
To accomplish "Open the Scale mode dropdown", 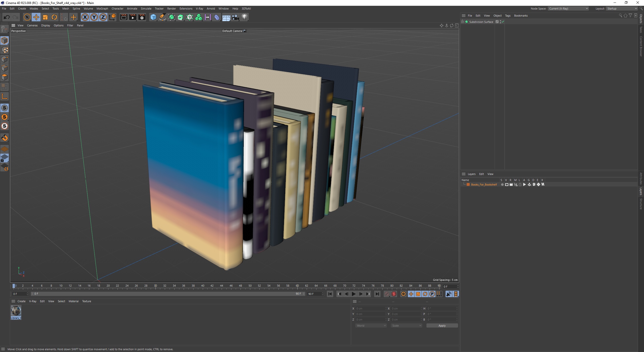I will [x=406, y=326].
